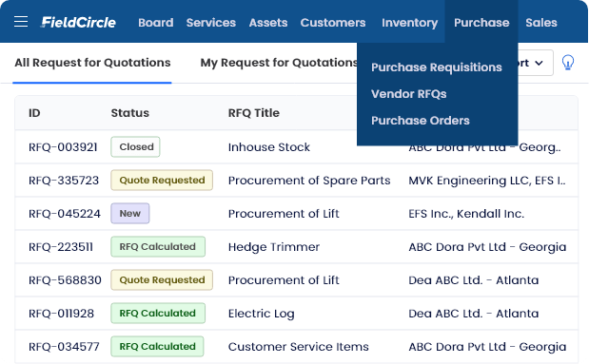Open record RFQ-003921
The width and height of the screenshot is (589, 364).
[63, 147]
